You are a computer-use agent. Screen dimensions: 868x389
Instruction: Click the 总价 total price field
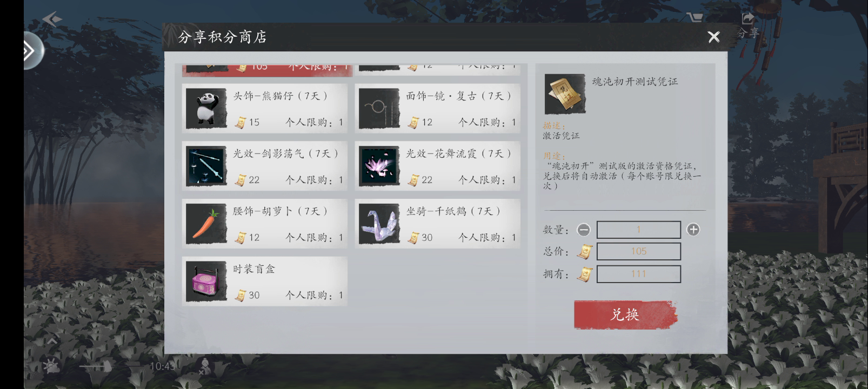pos(638,251)
